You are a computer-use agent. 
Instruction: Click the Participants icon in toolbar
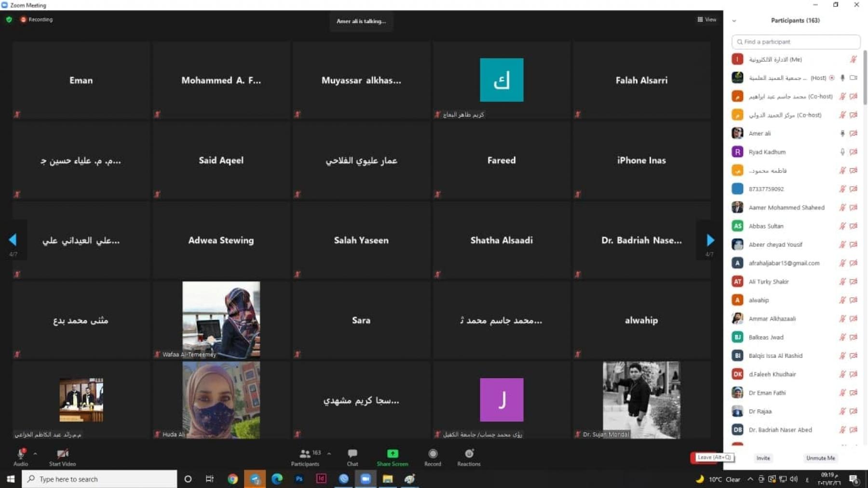click(305, 454)
